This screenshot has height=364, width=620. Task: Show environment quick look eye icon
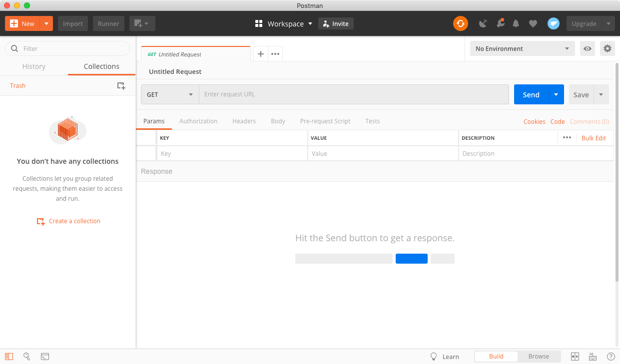pos(588,48)
